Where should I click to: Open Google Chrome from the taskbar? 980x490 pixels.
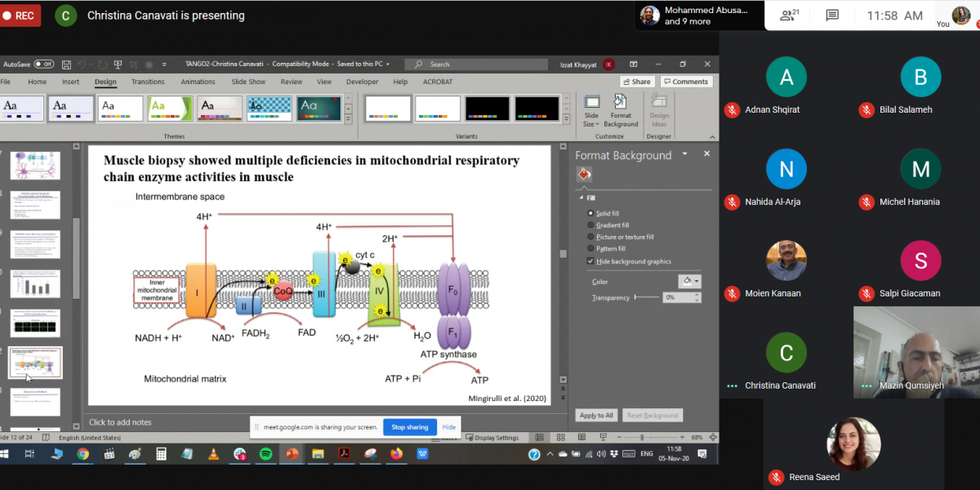(82, 454)
